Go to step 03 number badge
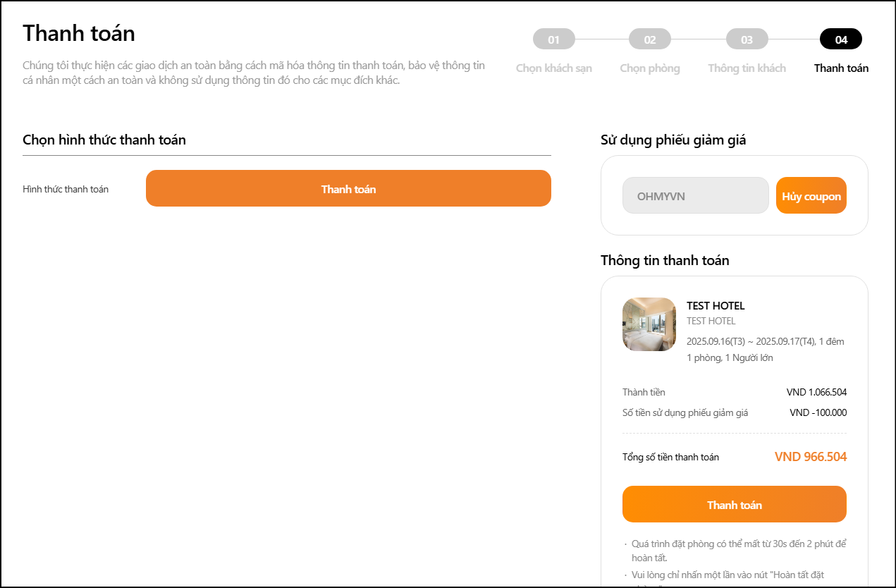This screenshot has height=588, width=896. 747,39
